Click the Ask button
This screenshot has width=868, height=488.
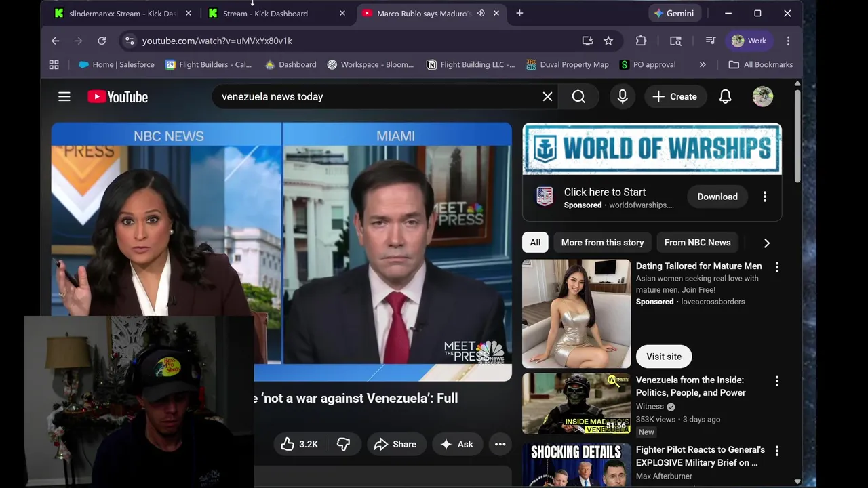(457, 444)
